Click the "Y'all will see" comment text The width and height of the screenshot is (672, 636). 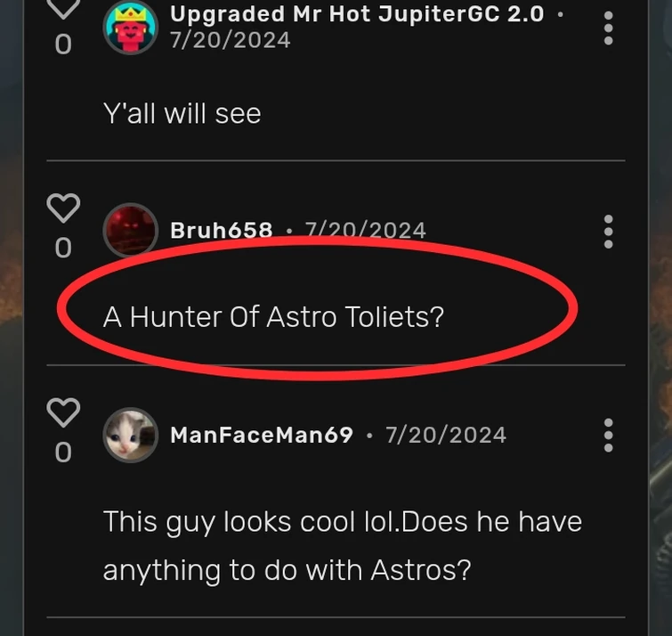pyautogui.click(x=182, y=114)
